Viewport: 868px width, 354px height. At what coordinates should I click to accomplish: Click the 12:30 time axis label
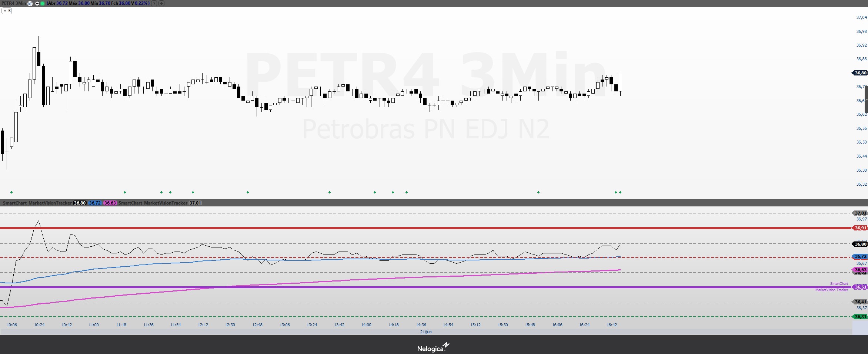(x=230, y=325)
